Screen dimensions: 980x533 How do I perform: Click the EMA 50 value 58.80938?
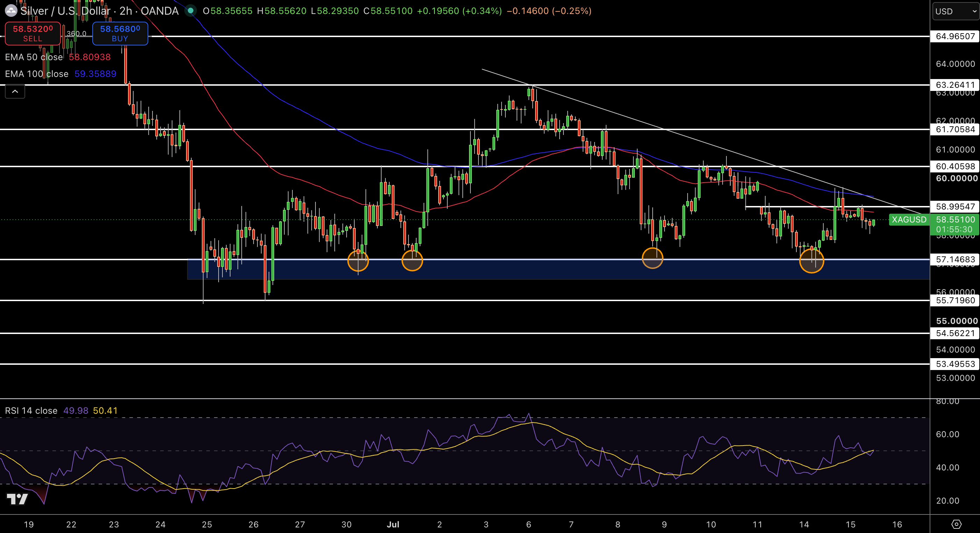pyautogui.click(x=90, y=57)
